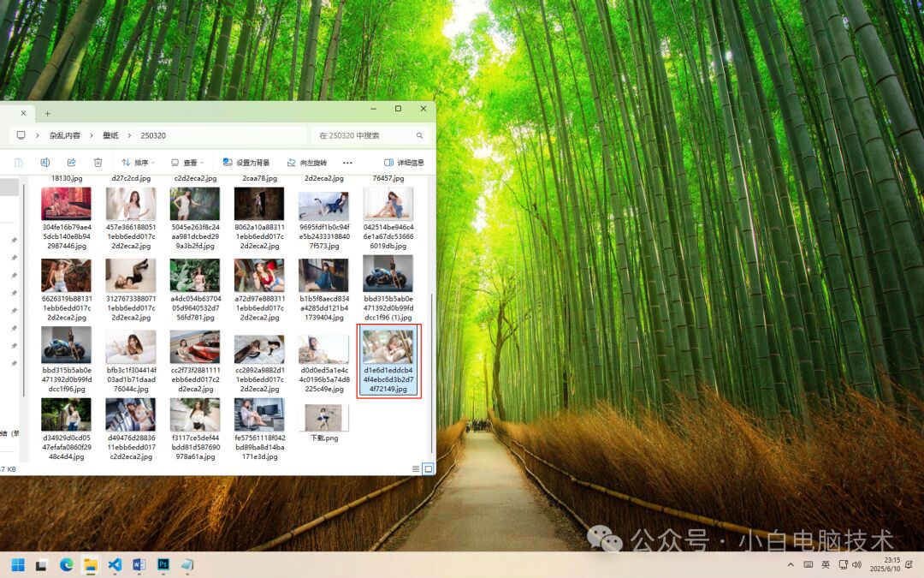Expand chevron after 杂乱内容 breadcrumb
Image resolution: width=924 pixels, height=578 pixels.
[x=92, y=135]
